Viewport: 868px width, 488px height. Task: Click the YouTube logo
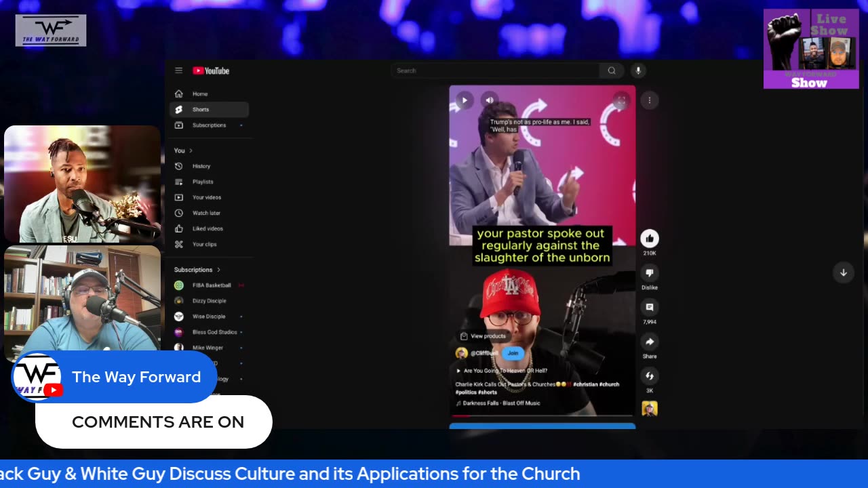pyautogui.click(x=211, y=70)
